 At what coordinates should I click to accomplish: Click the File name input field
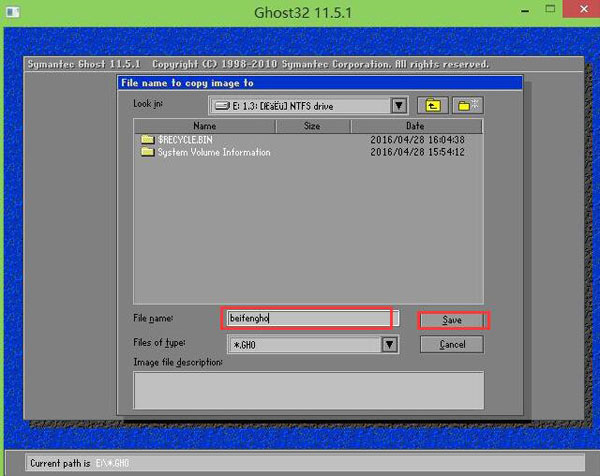tap(313, 318)
